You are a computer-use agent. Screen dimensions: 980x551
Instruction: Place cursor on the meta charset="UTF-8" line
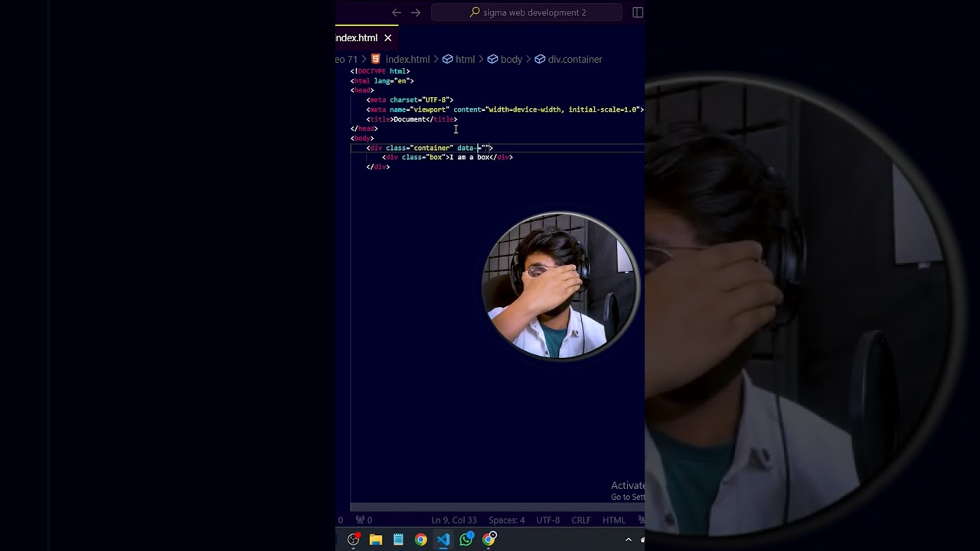tap(410, 99)
